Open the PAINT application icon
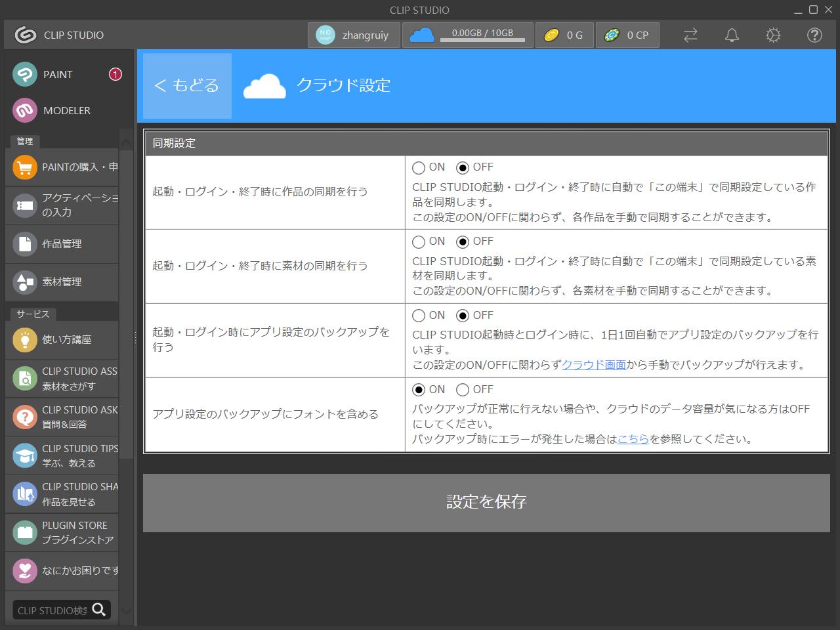 24,74
